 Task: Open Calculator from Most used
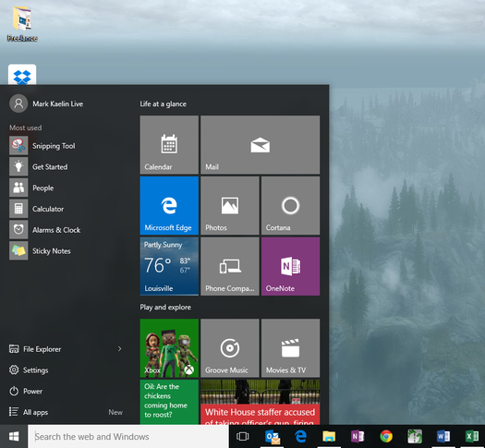pyautogui.click(x=67, y=209)
